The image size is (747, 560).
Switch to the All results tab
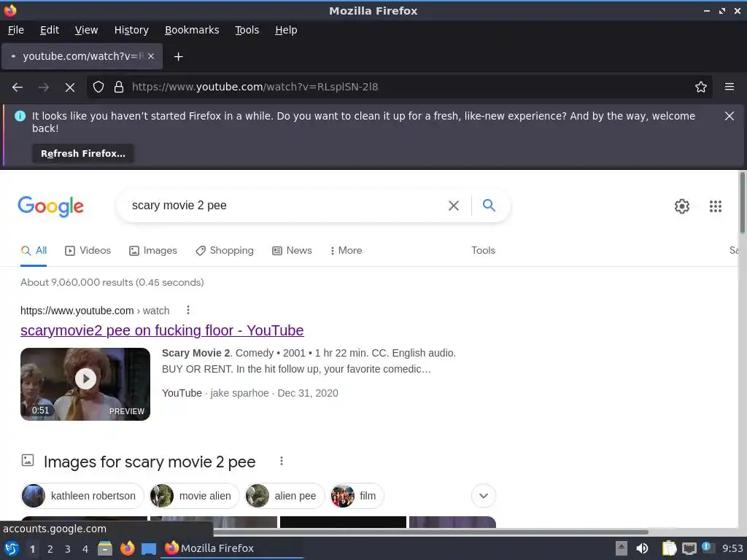(34, 251)
